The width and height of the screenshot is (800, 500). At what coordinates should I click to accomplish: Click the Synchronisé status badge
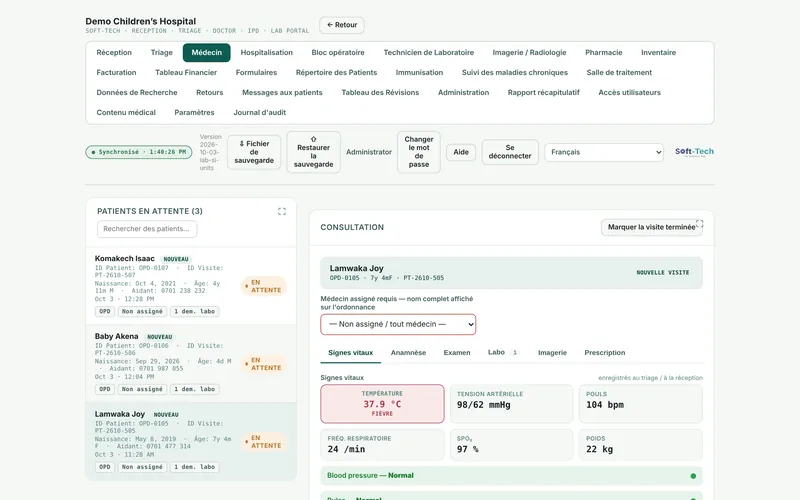tap(139, 152)
